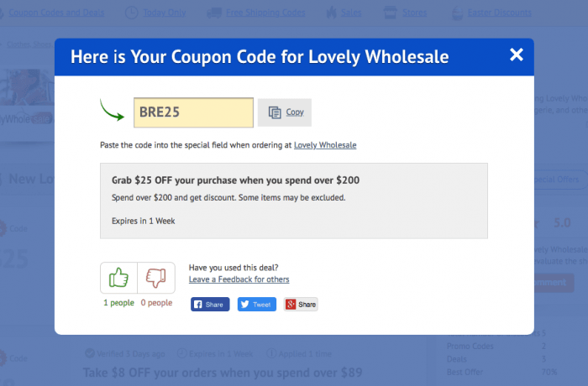588x386 pixels.
Task: Close the coupon code popup
Action: pyautogui.click(x=516, y=55)
